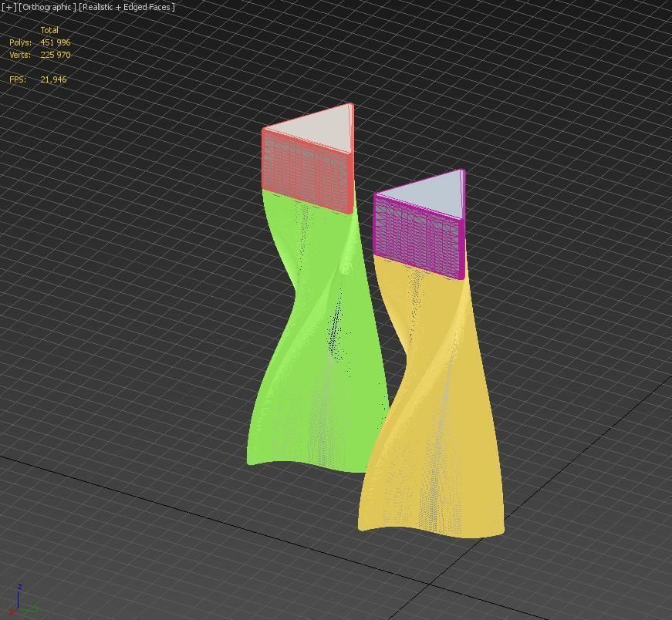Viewport: 672px width, 620px height.
Task: Click the XYZ axis tripod icon
Action: point(24,600)
